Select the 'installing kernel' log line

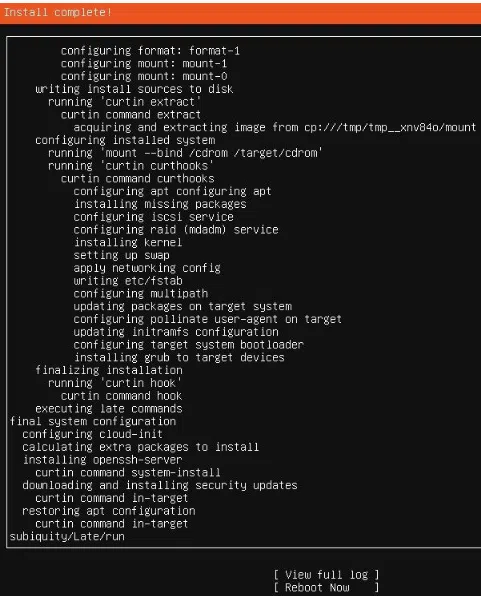[x=128, y=242]
